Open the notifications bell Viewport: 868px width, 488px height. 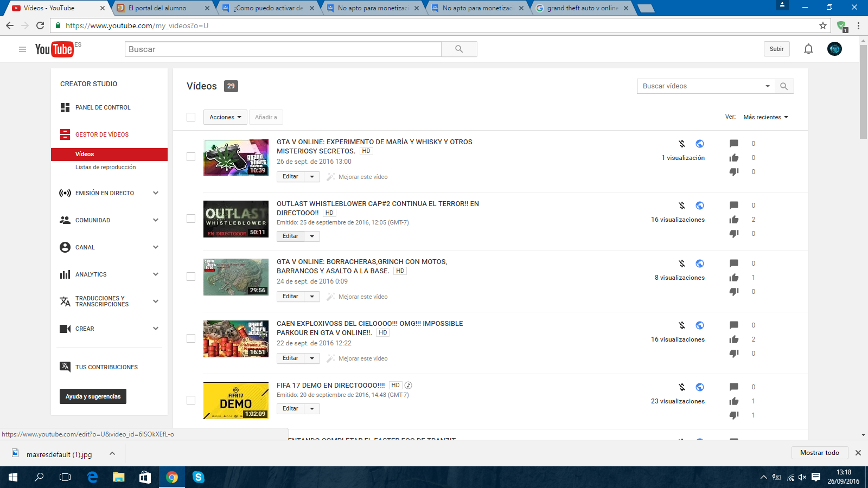point(808,49)
